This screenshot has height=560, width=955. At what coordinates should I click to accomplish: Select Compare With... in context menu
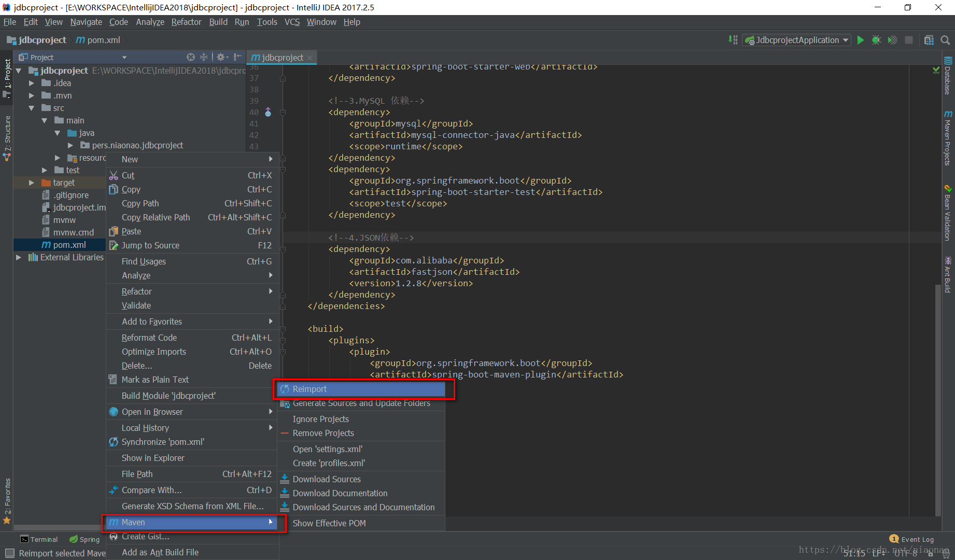pos(192,490)
